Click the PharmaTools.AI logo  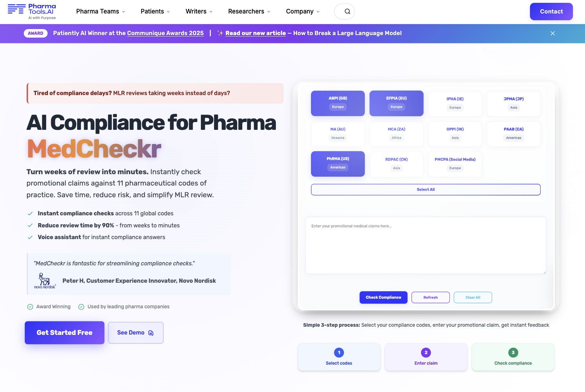[x=34, y=11]
